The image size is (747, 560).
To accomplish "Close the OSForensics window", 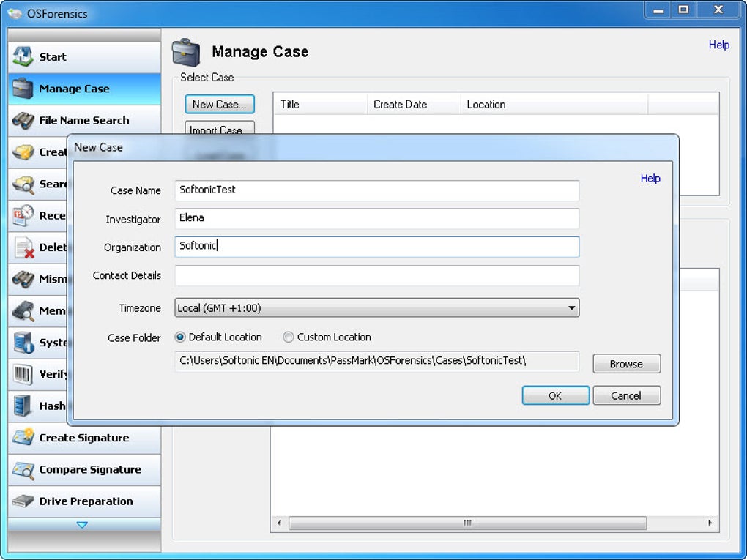I will coord(718,10).
